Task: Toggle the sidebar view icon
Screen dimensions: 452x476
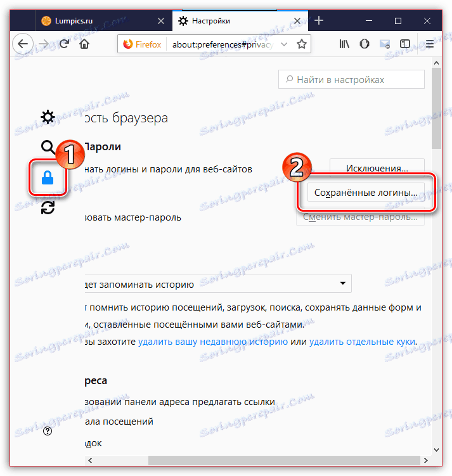Action: click(x=405, y=44)
